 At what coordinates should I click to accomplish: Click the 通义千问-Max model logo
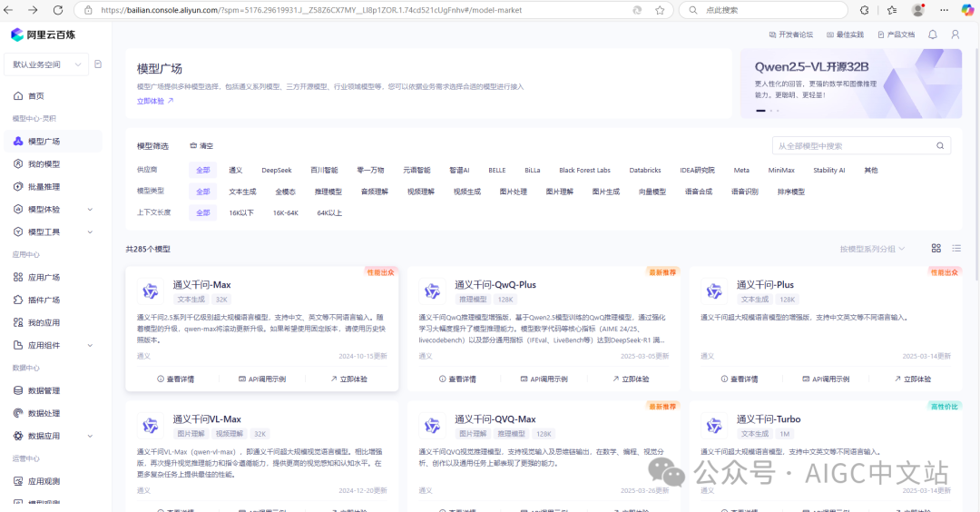click(151, 290)
